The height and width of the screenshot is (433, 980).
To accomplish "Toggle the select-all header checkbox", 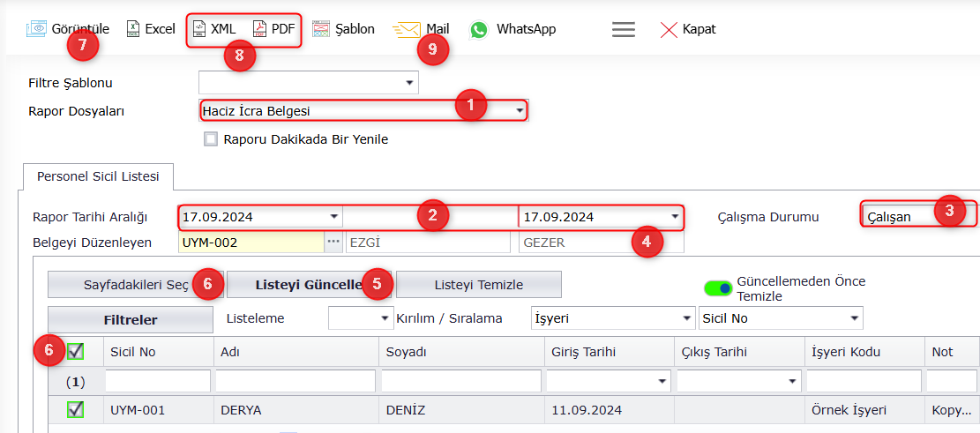I will point(76,352).
